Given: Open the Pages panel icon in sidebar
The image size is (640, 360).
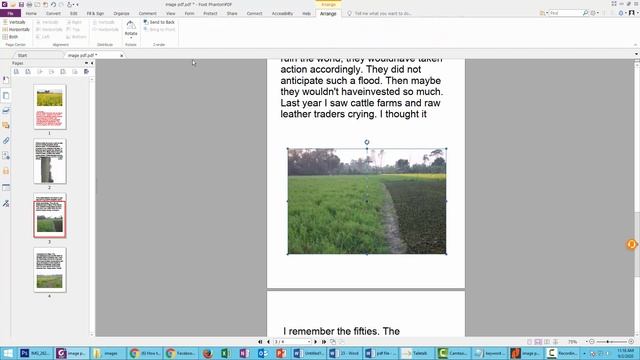Looking at the screenshot, I should point(6,96).
